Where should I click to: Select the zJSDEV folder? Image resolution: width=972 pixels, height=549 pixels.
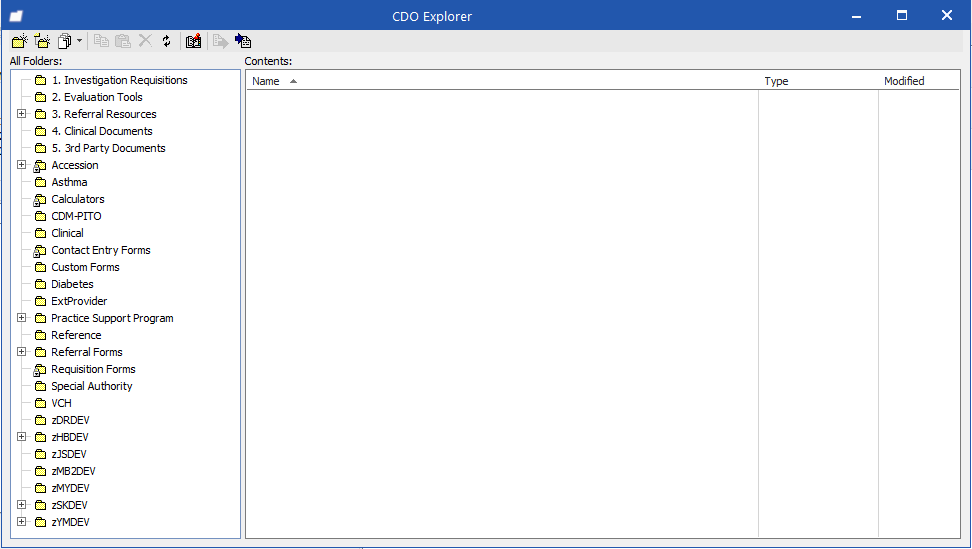(68, 454)
